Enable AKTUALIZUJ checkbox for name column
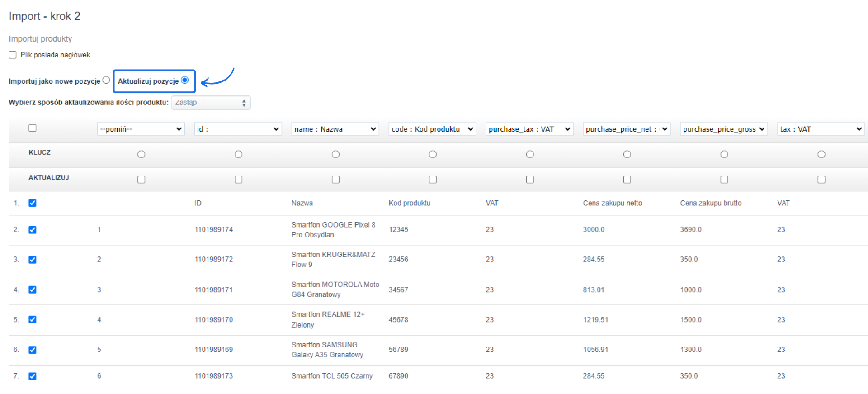 click(335, 180)
